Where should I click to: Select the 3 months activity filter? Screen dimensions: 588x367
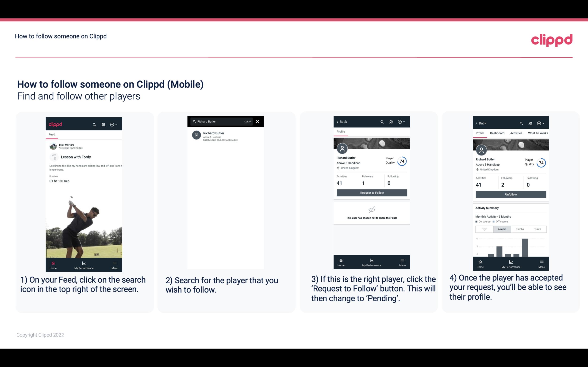point(520,229)
